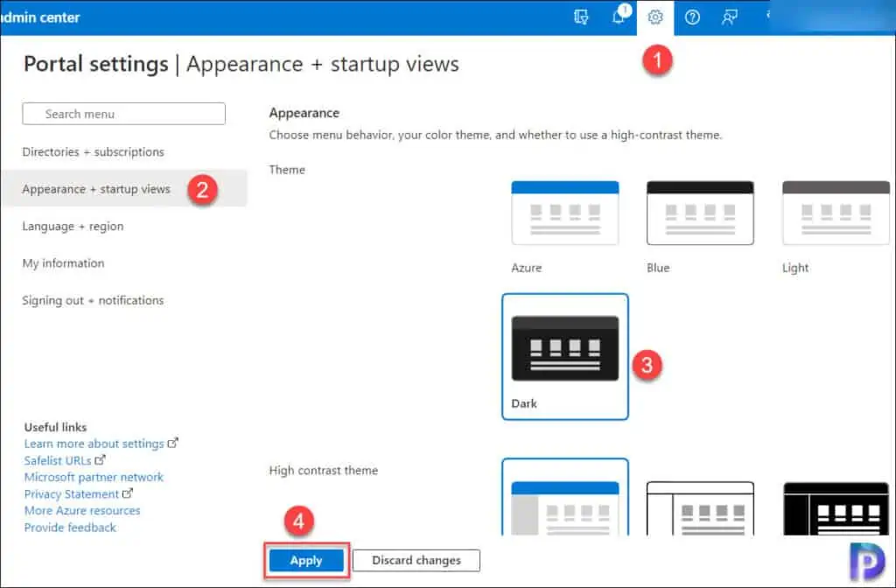The height and width of the screenshot is (588, 896).
Task: Click the High contrast theme label
Action: click(x=324, y=470)
